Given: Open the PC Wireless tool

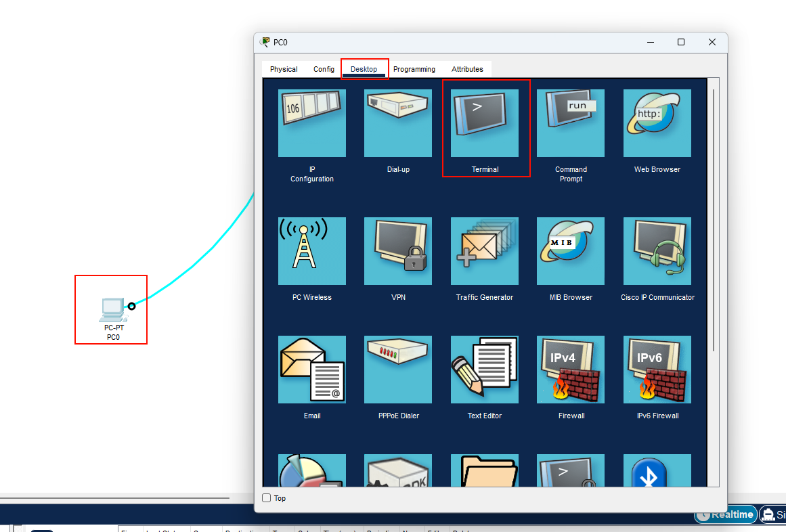Looking at the screenshot, I should point(311,251).
